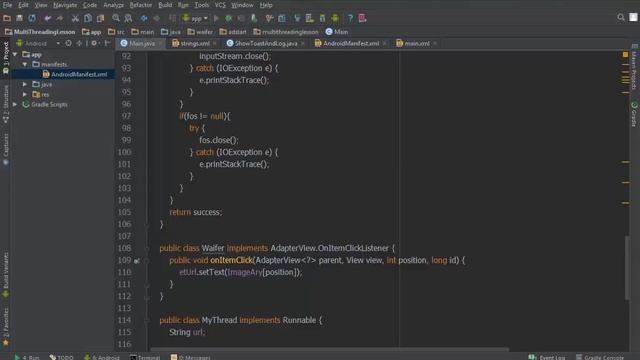Open the Build menu

tap(165, 5)
